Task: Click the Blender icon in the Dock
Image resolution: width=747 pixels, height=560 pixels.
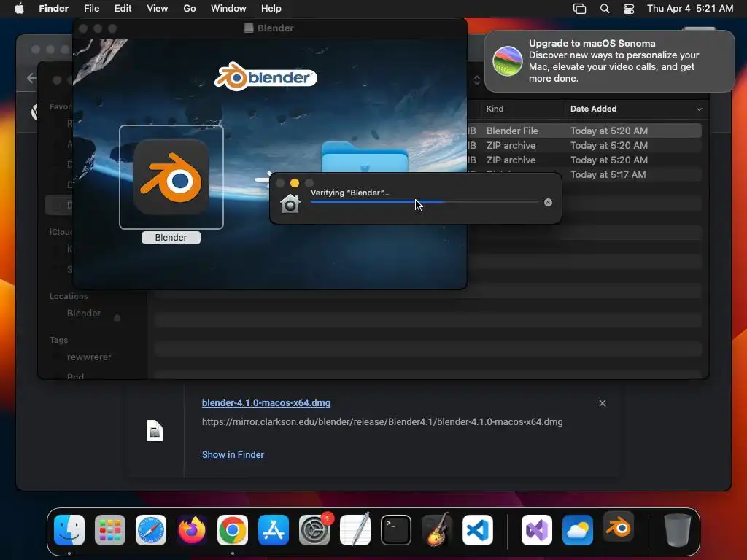Action: (x=619, y=527)
